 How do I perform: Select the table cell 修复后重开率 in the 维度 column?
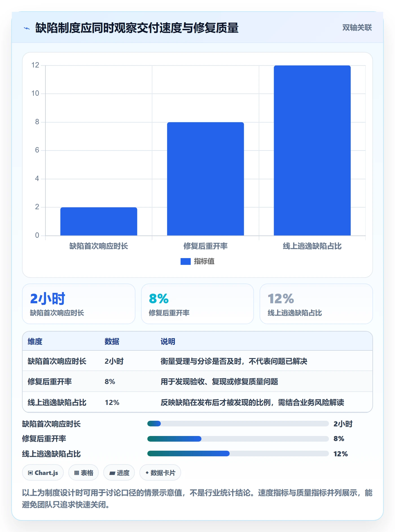click(50, 381)
